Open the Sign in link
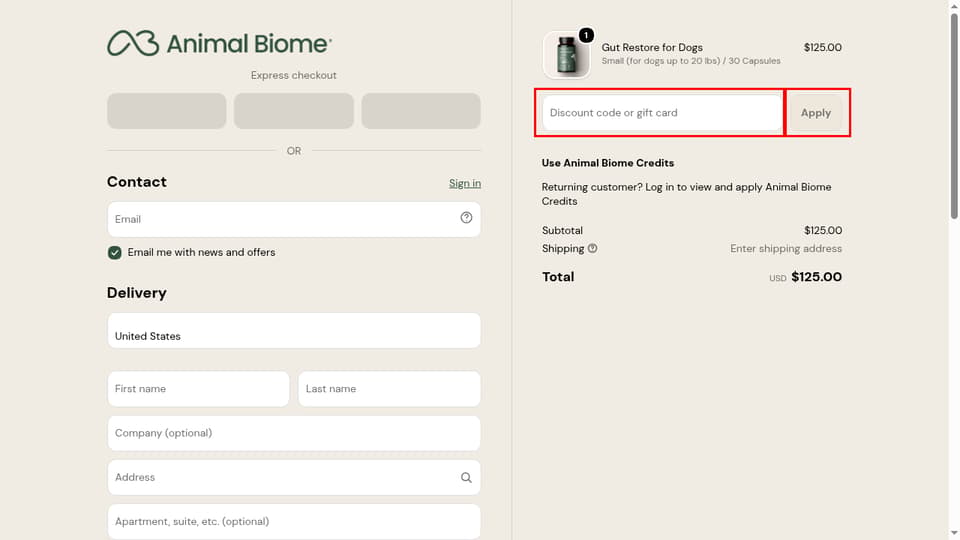This screenshot has height=540, width=960. 465,183
